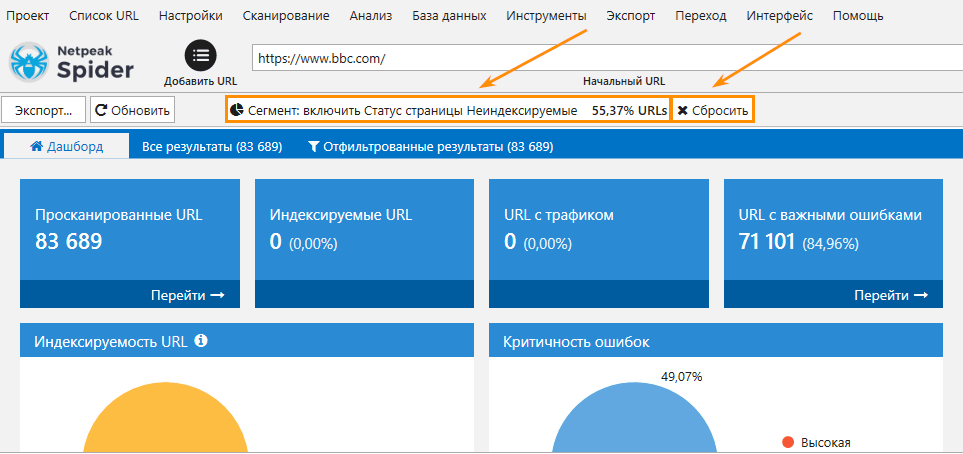Open the Список URL menu
The width and height of the screenshot is (963, 454).
[104, 16]
